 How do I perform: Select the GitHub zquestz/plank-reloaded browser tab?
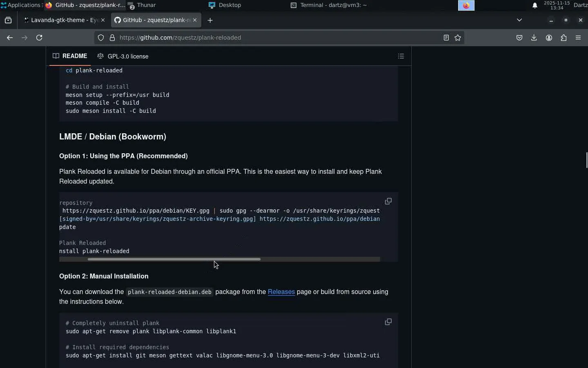pyautogui.click(x=156, y=20)
